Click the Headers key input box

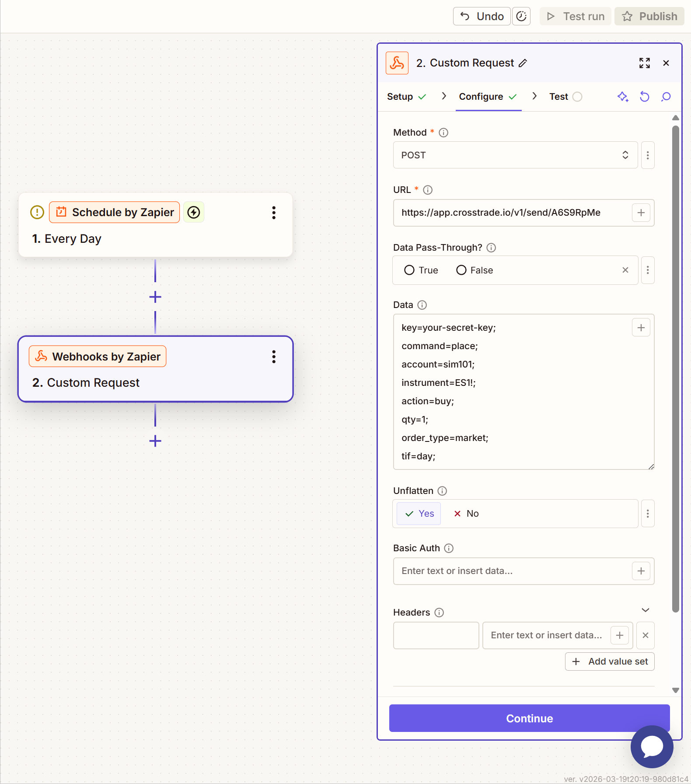(x=436, y=635)
